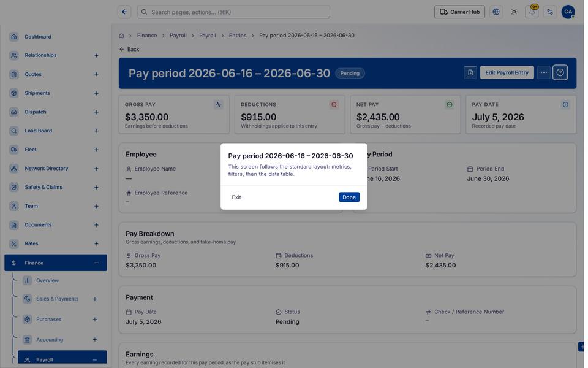Click the Accounting bank icon
Image resolution: width=588 pixels, height=368 pixels.
click(x=27, y=340)
